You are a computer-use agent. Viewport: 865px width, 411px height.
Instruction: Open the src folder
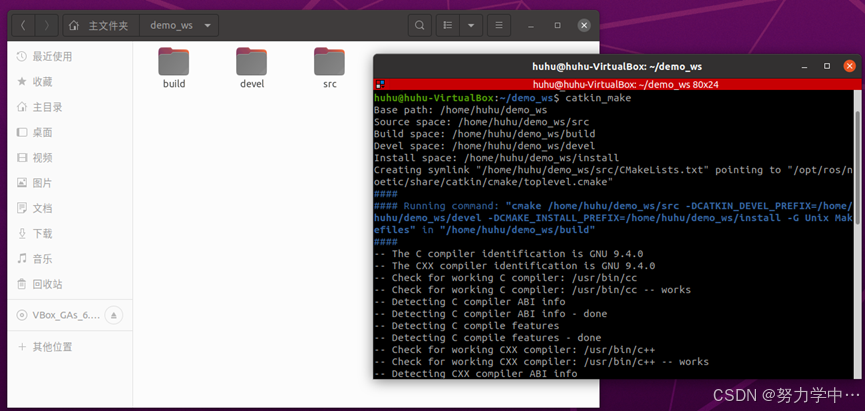coord(330,68)
